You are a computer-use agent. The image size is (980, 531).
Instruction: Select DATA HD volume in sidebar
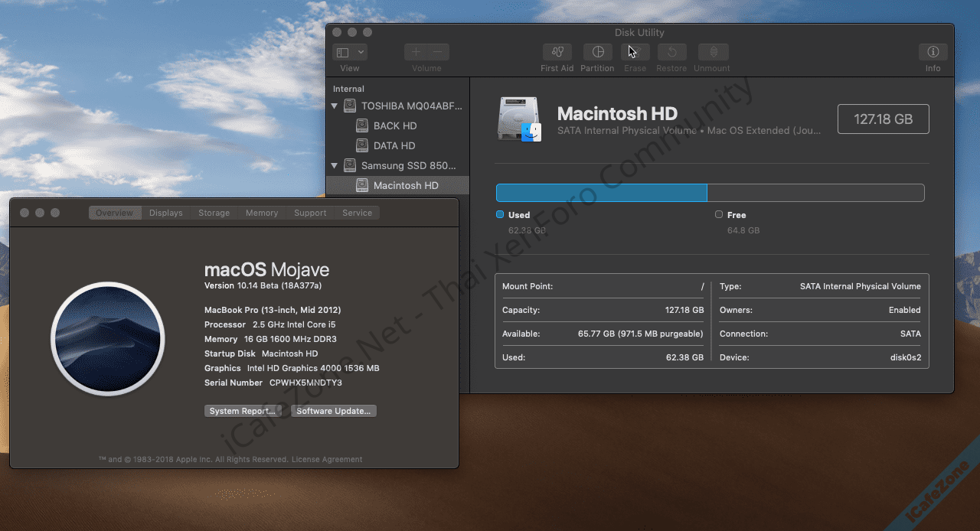pyautogui.click(x=394, y=145)
